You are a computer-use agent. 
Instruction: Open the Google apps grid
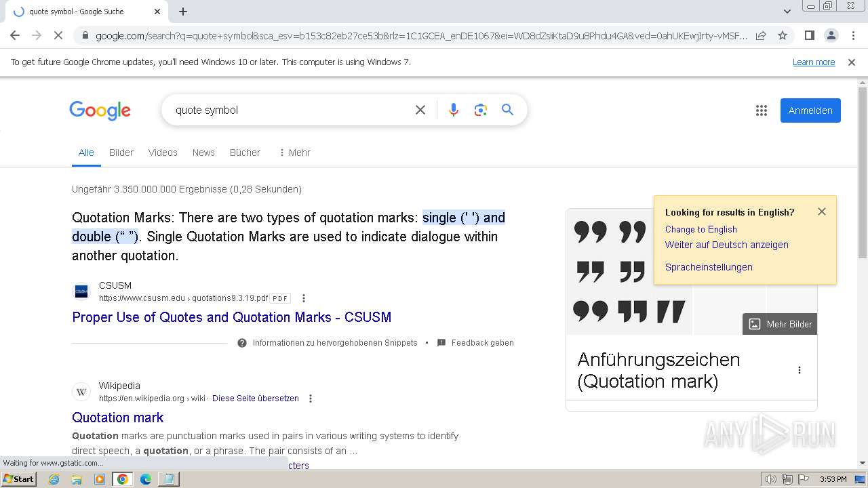click(x=761, y=110)
